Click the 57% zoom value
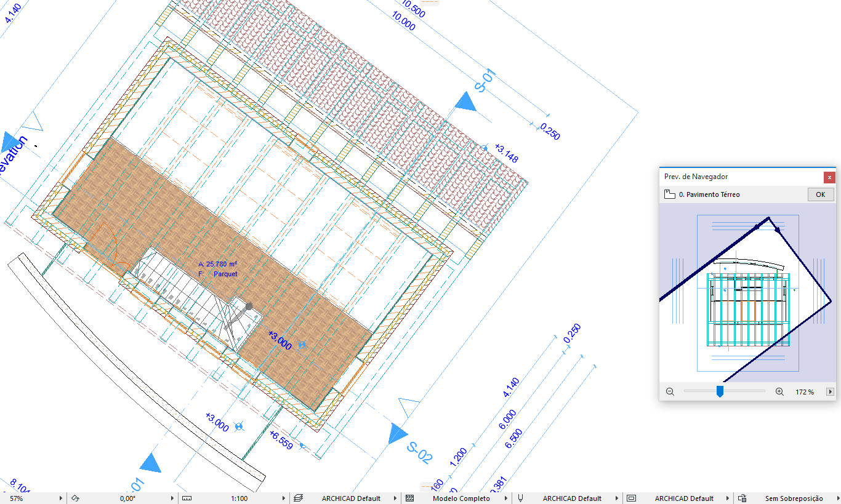 coord(17,498)
